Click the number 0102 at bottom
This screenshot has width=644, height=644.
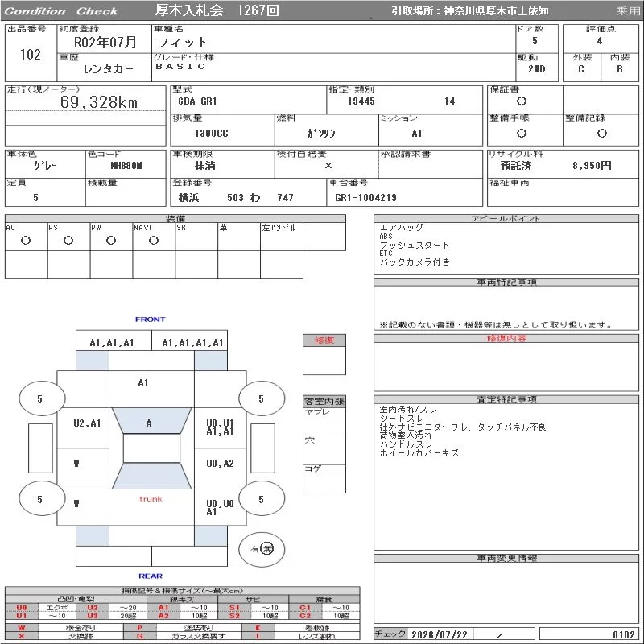pos(623,635)
